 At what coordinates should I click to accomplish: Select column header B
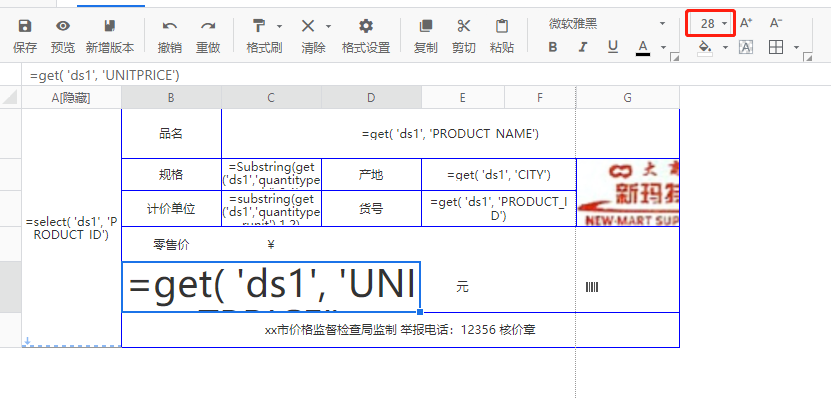(171, 98)
